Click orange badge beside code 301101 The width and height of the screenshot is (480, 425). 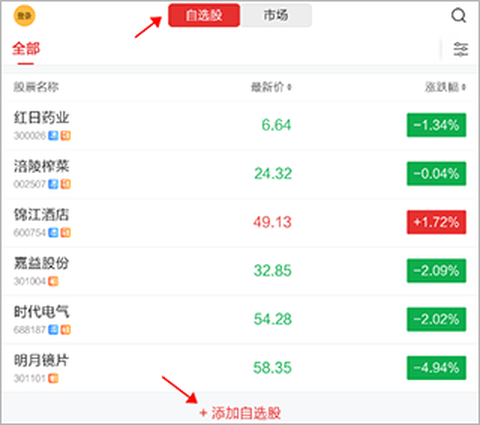(53, 378)
